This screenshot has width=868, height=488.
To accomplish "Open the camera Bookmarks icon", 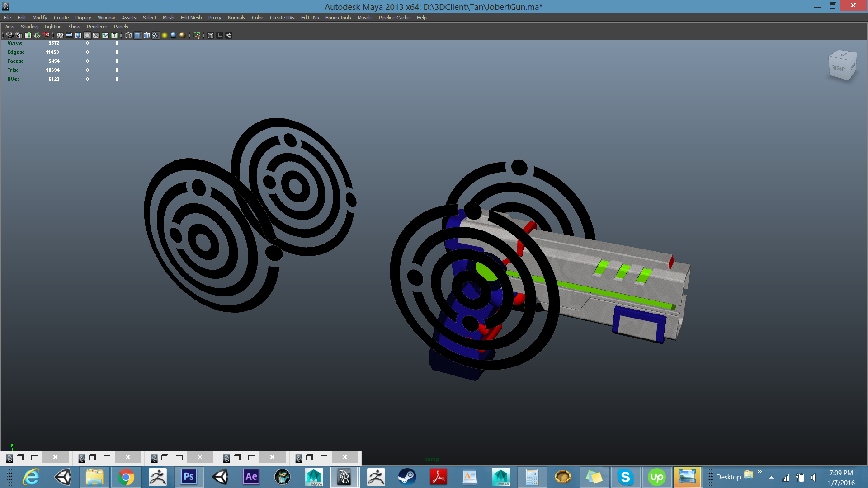I will tap(28, 35).
